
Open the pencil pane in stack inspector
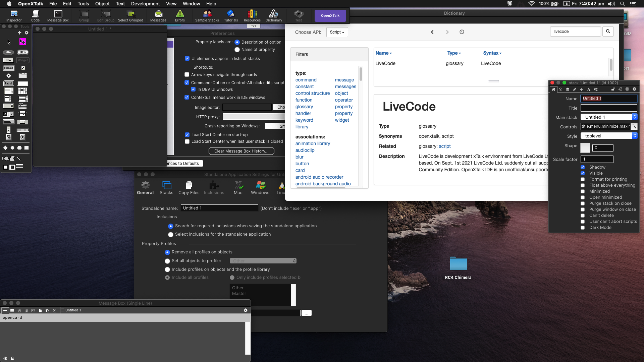[575, 89]
